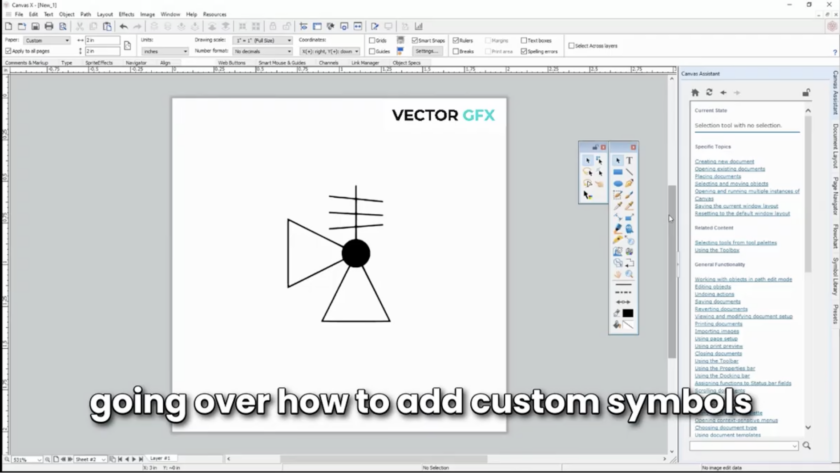Click the Save disk icon

pyautogui.click(x=35, y=26)
